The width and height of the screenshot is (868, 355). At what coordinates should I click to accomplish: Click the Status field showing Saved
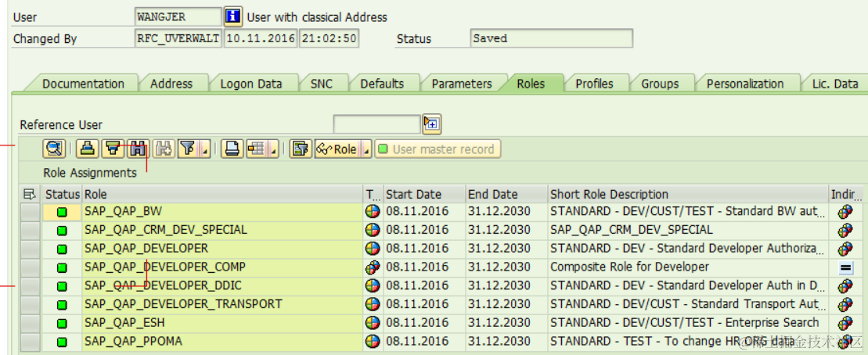pos(551,39)
